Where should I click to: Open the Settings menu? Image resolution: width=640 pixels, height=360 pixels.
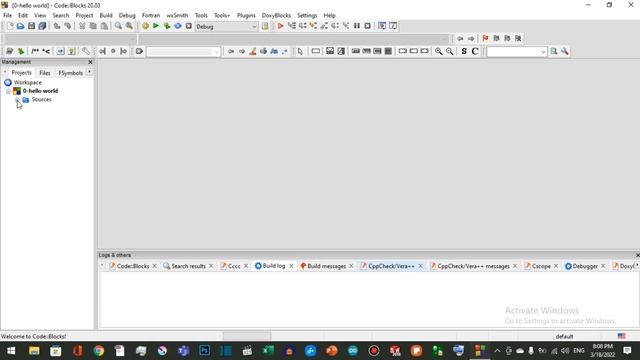[307, 15]
